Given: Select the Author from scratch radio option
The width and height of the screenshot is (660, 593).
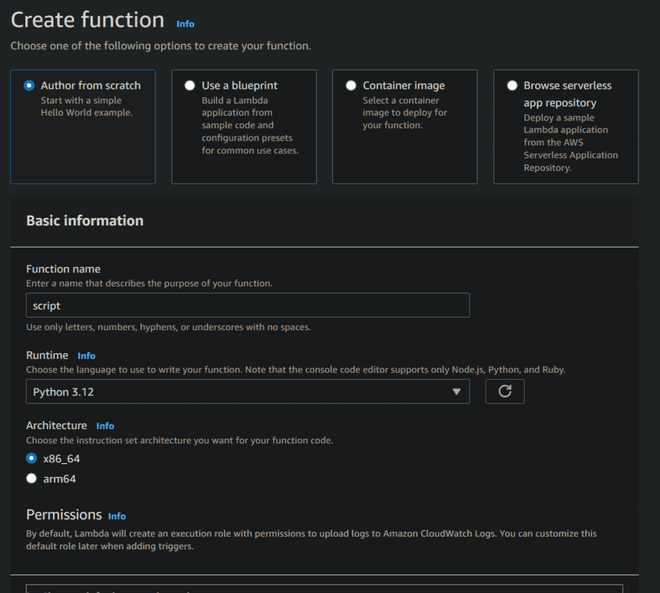Looking at the screenshot, I should (30, 86).
